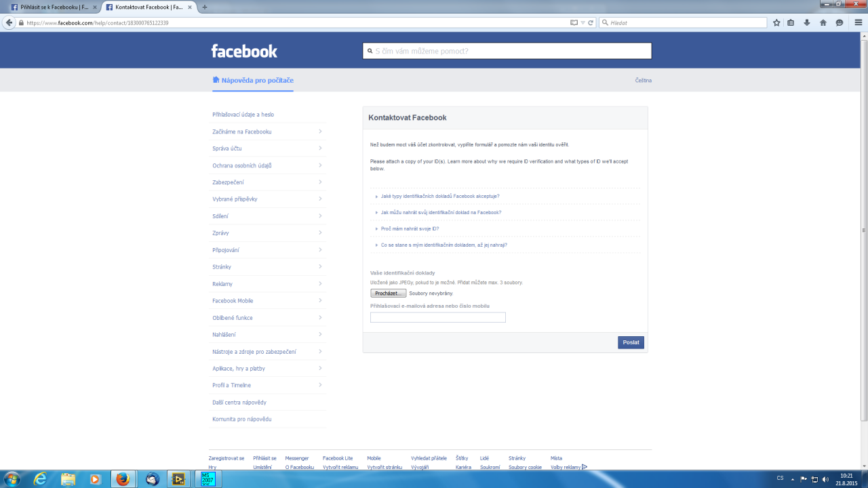868x488 pixels.
Task: Show hidden tray icons arrow
Action: pos(793,479)
